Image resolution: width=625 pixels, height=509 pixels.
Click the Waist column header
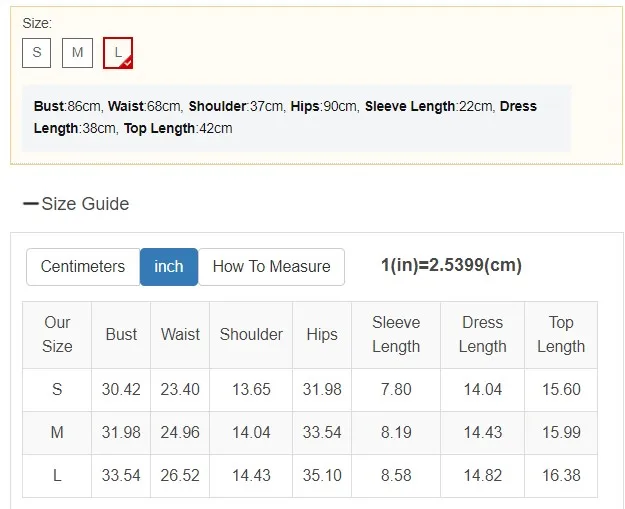[x=180, y=335]
